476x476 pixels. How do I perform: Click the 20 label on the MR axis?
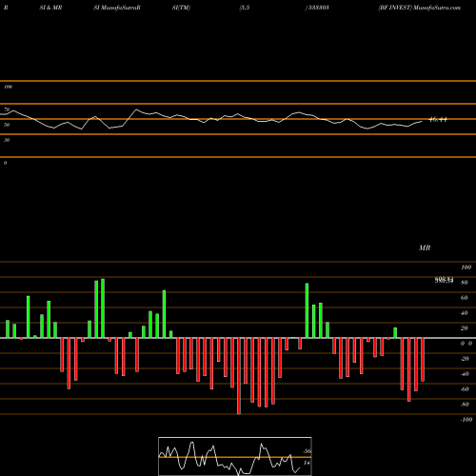point(465,328)
